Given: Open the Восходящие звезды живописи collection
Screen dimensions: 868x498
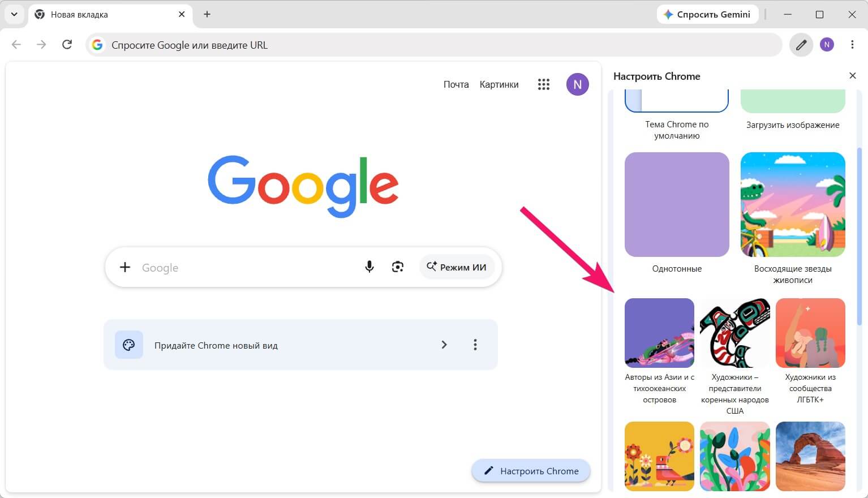Looking at the screenshot, I should click(x=793, y=204).
